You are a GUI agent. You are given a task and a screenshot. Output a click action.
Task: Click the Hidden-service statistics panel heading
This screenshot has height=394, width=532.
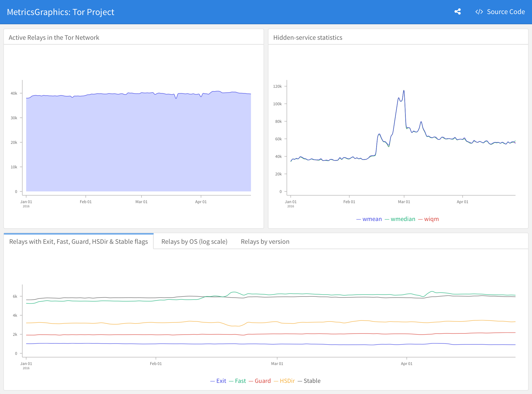(x=308, y=38)
